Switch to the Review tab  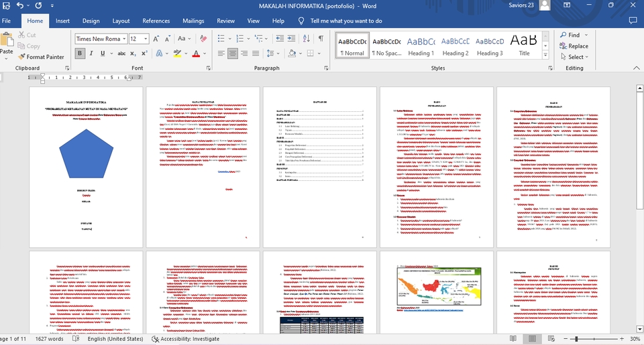(x=225, y=21)
